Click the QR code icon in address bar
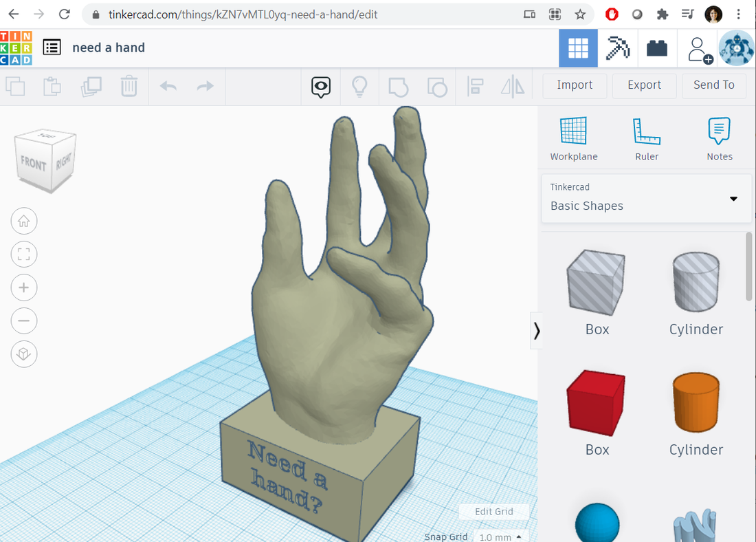Viewport: 756px width, 542px height. [555, 14]
